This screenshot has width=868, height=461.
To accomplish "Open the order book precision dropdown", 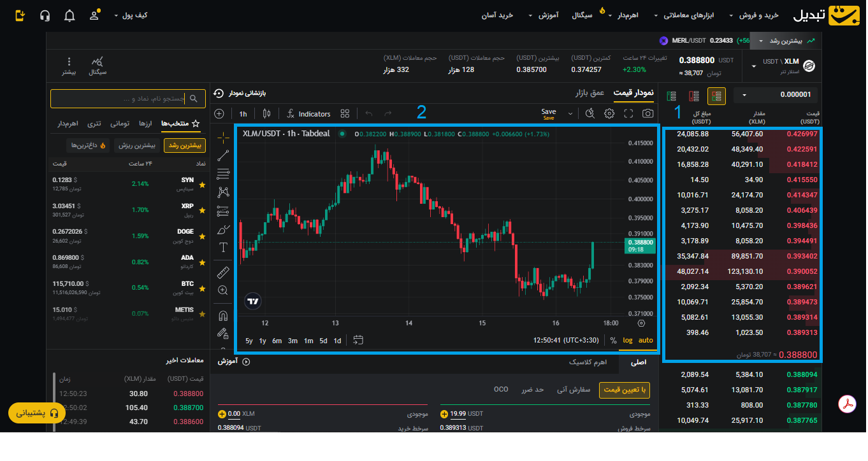I will click(x=744, y=95).
